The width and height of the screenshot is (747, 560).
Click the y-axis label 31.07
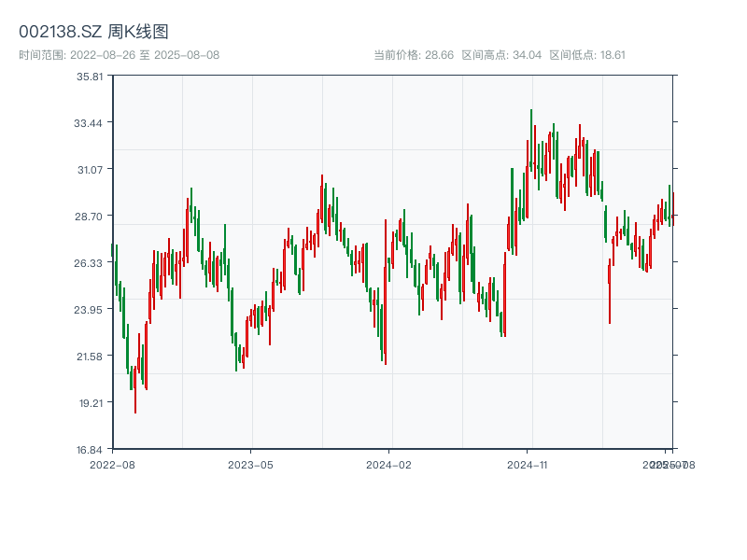click(x=90, y=170)
